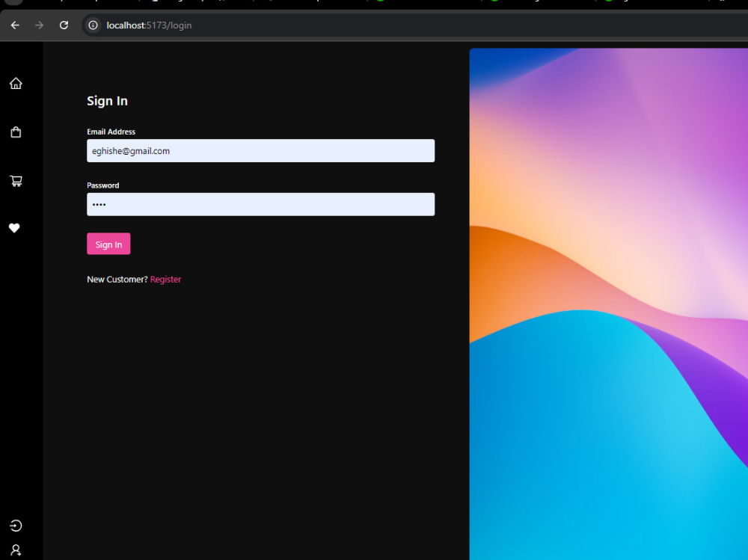This screenshot has height=560, width=748.
Task: Go back with the browser back arrow
Action: tap(15, 25)
